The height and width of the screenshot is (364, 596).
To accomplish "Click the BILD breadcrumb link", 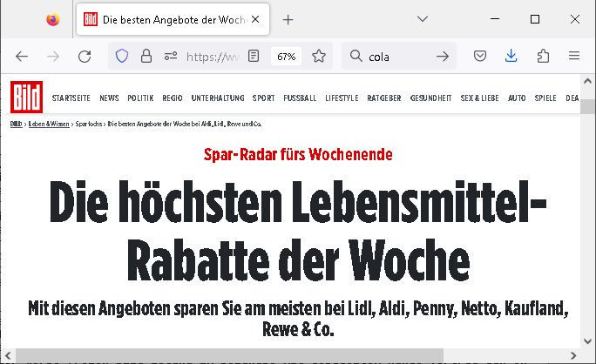I will 16,124.
